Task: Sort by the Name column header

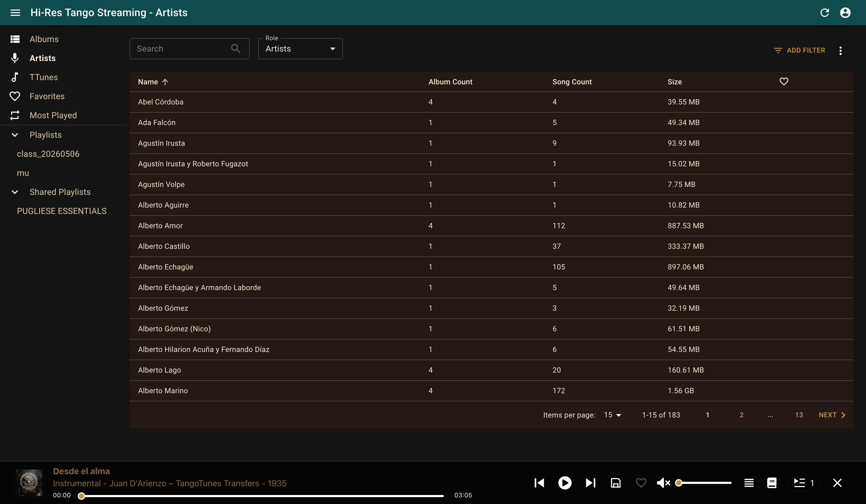Action: tap(153, 82)
